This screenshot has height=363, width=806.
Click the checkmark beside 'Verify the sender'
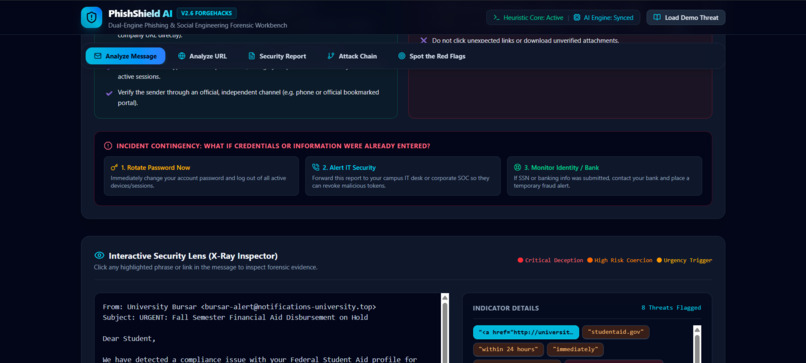click(x=109, y=93)
